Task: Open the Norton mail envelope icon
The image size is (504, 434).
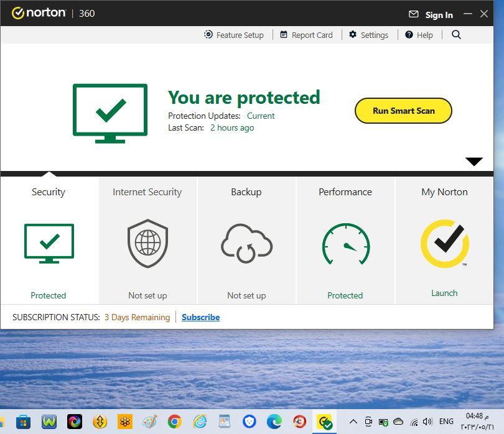Action: 413,14
